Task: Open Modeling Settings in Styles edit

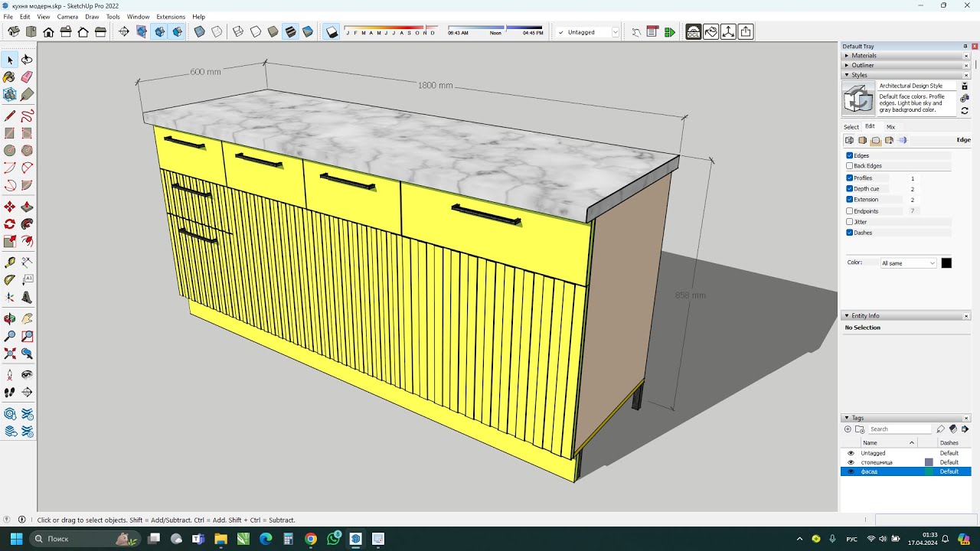Action: 902,140
